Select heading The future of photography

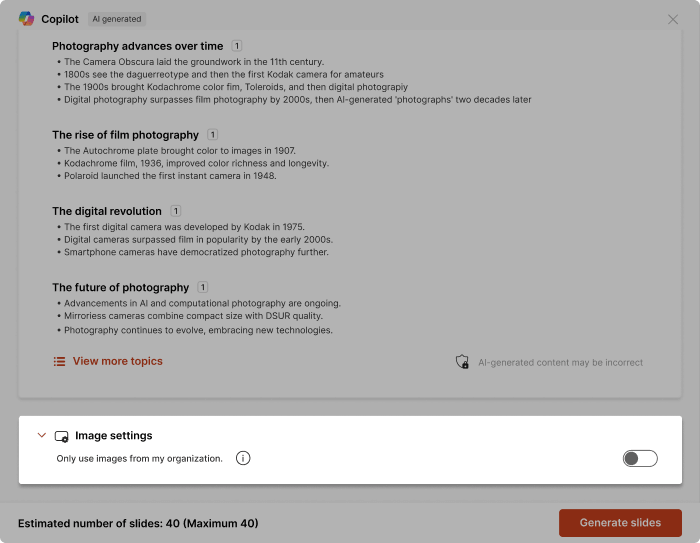pos(121,288)
